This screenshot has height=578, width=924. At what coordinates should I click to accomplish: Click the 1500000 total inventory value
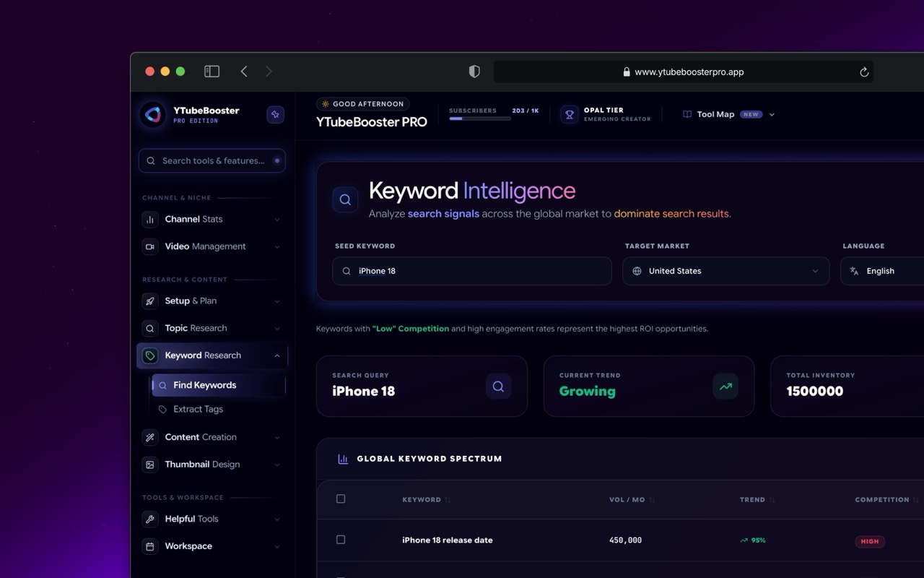[815, 392]
